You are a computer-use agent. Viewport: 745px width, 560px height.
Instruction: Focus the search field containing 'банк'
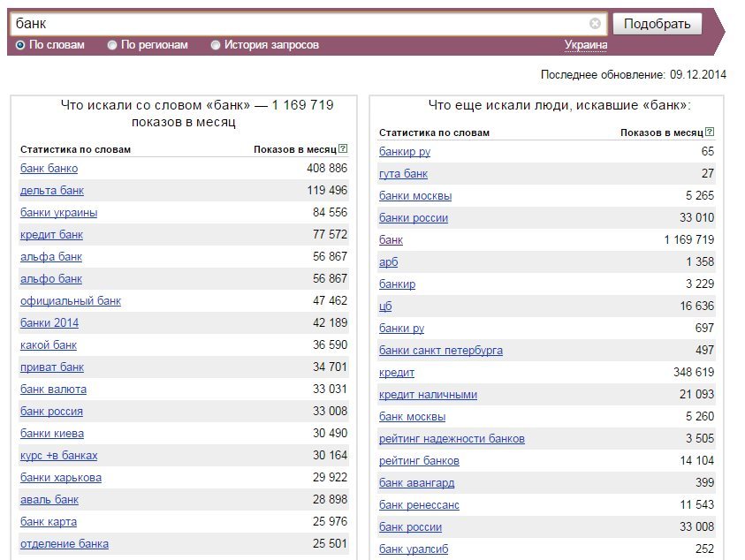(300, 23)
